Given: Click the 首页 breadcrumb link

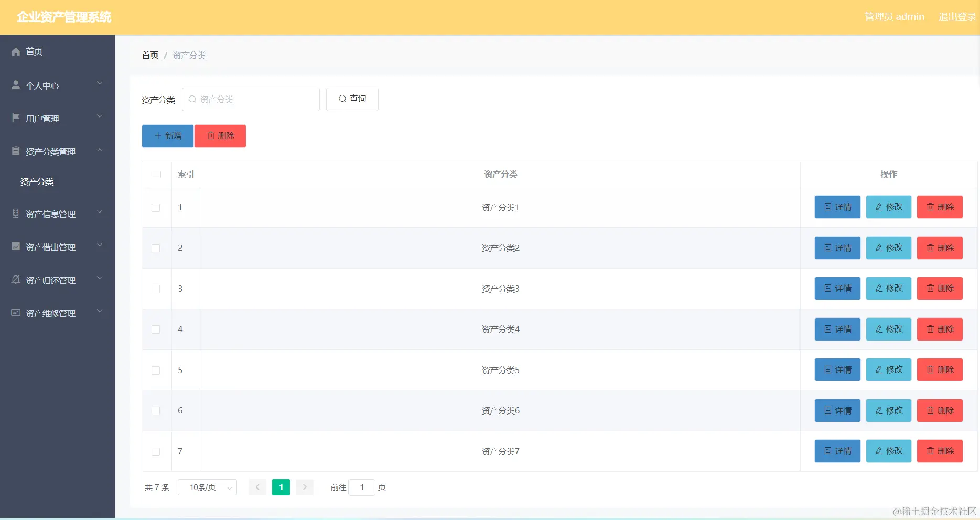Looking at the screenshot, I should (x=150, y=55).
